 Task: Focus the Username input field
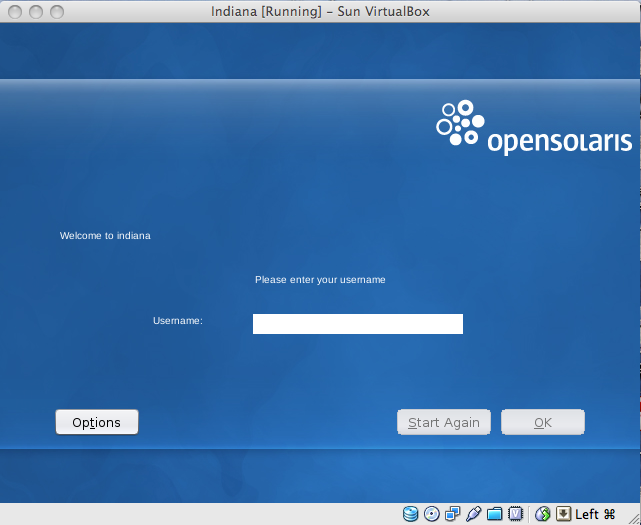tap(358, 324)
